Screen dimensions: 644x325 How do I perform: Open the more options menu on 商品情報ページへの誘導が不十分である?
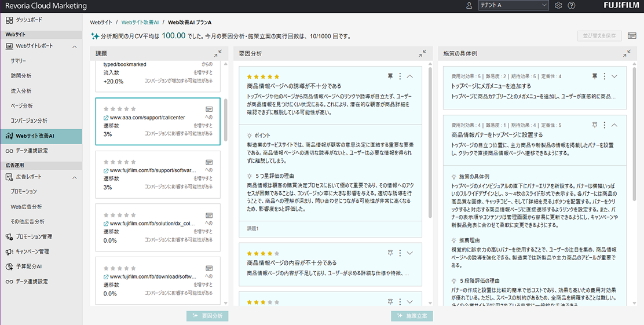400,76
